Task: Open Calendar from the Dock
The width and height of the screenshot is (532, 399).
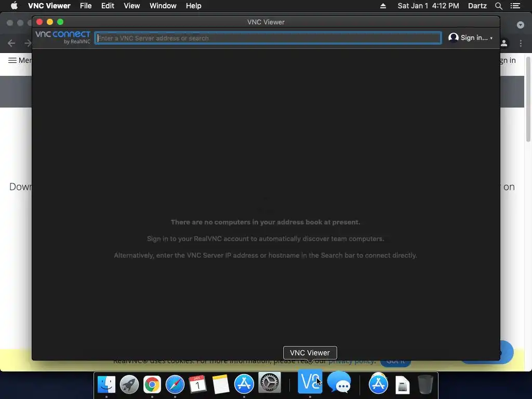Action: [x=198, y=384]
